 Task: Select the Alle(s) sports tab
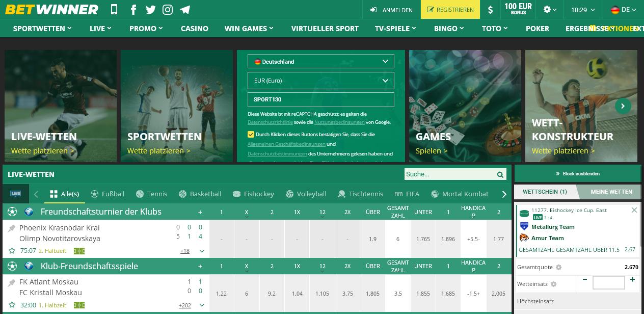tap(65, 194)
